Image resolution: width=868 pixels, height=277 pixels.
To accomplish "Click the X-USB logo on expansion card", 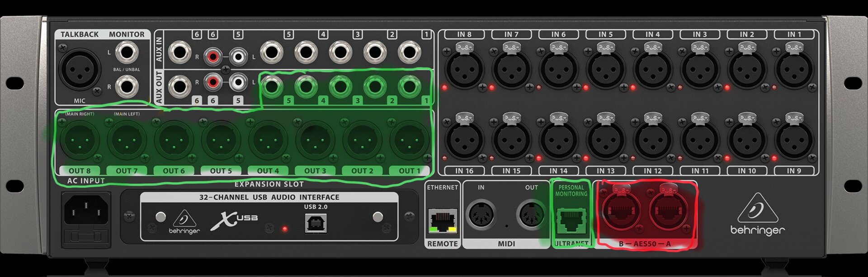I will click(x=234, y=220).
